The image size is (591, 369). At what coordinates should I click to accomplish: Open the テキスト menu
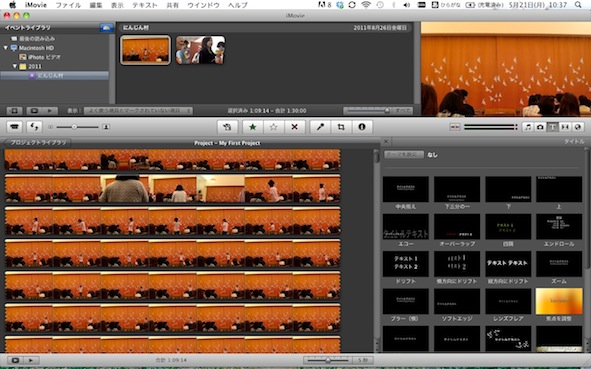pyautogui.click(x=145, y=5)
